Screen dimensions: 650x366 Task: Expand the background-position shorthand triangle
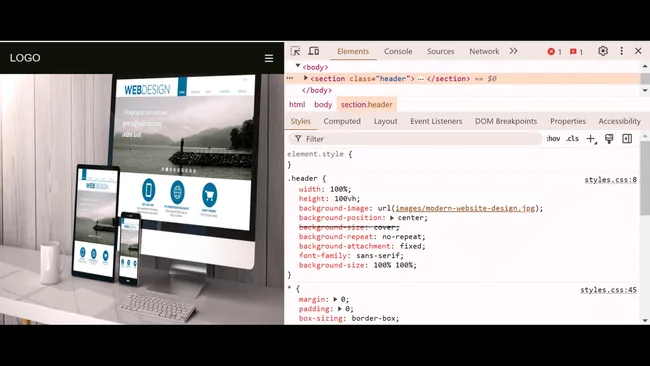tap(392, 218)
